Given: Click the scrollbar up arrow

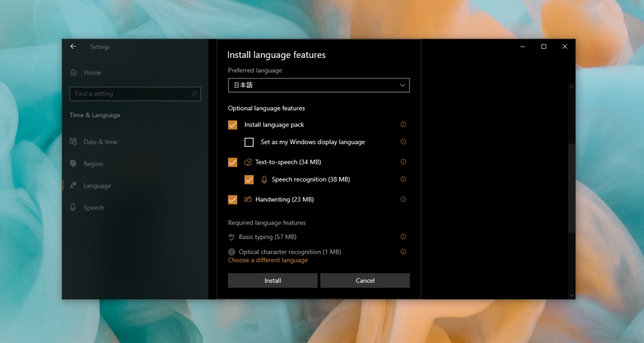Looking at the screenshot, I should [572, 87].
